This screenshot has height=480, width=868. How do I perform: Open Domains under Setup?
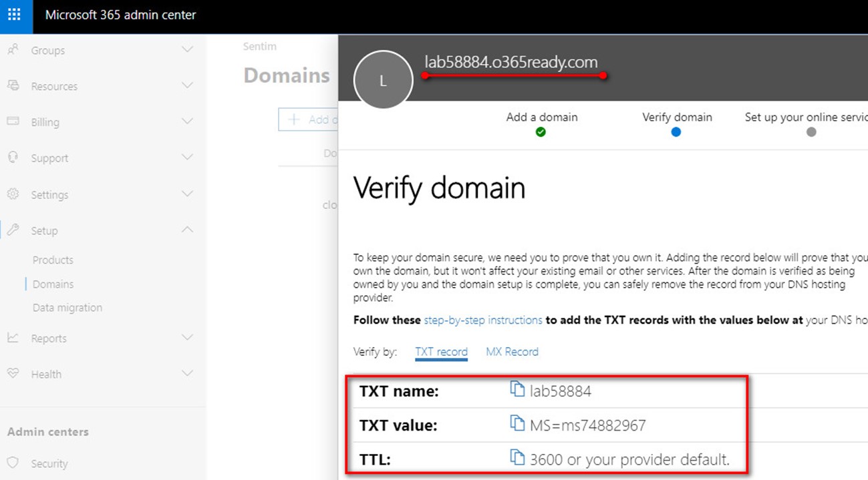coord(53,284)
